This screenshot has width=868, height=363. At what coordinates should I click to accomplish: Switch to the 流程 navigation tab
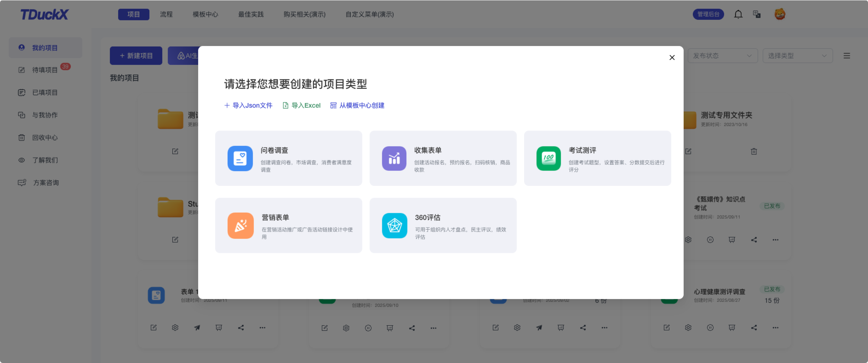pos(166,14)
